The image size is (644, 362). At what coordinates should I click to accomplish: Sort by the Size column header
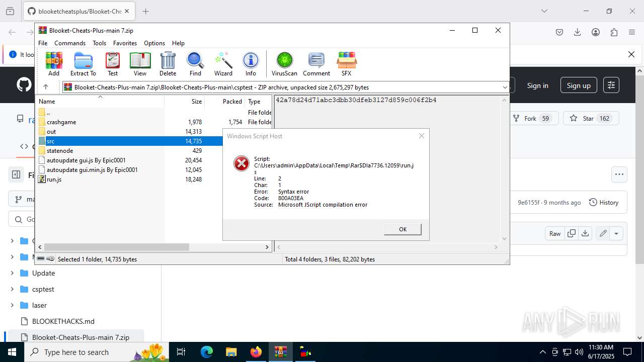click(184, 101)
